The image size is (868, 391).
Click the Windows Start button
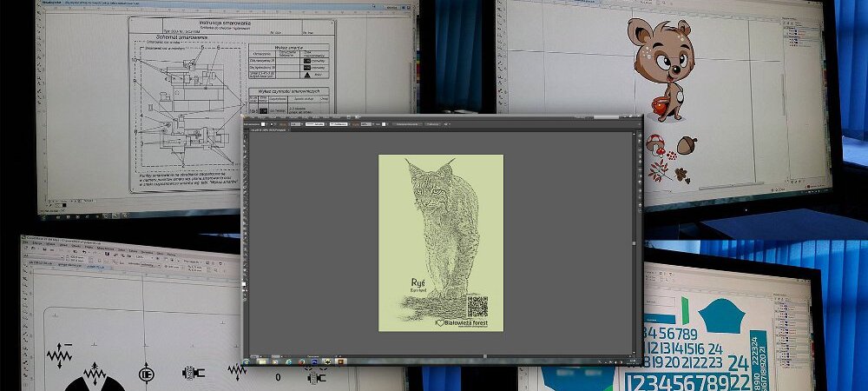pos(247,361)
